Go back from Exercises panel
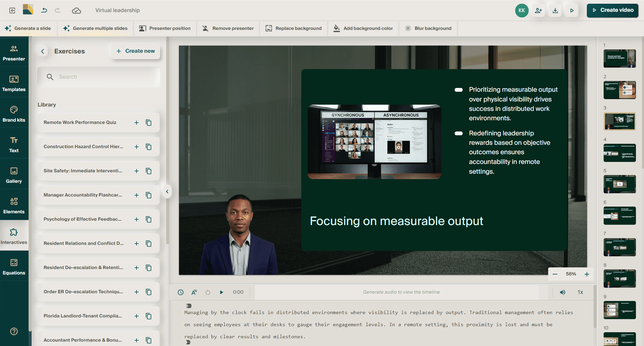This screenshot has width=644, height=346. coord(43,51)
